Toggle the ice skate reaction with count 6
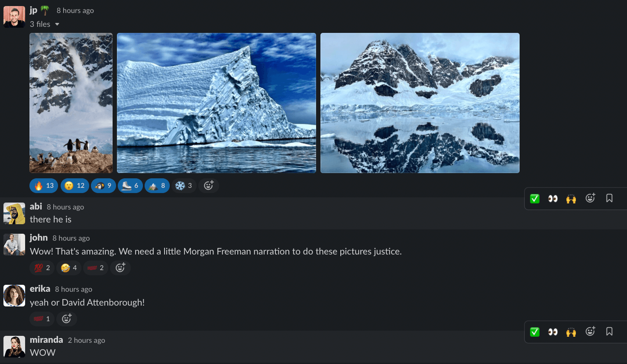This screenshot has width=627, height=364. [x=130, y=186]
